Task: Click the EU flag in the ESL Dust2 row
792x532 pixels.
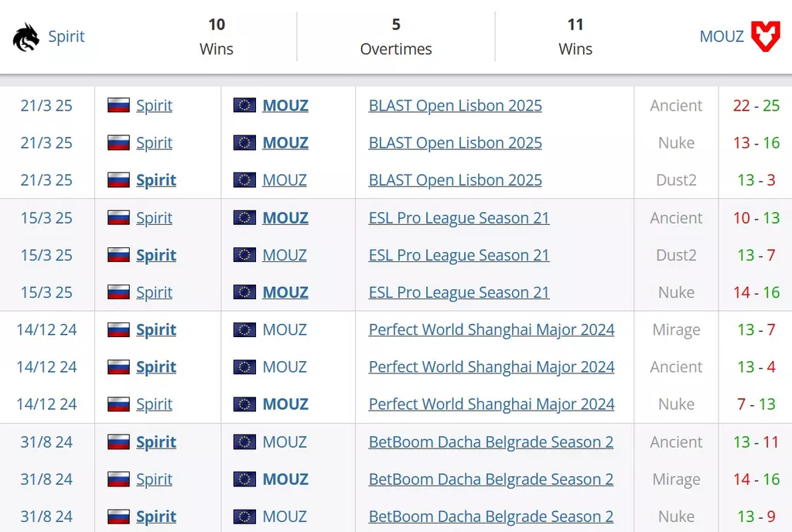Action: [x=244, y=255]
